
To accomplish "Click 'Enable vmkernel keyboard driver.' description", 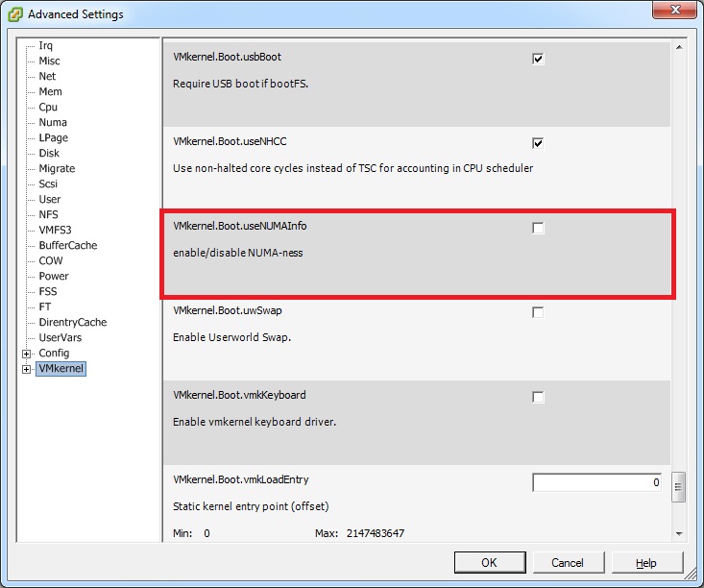I will click(255, 422).
